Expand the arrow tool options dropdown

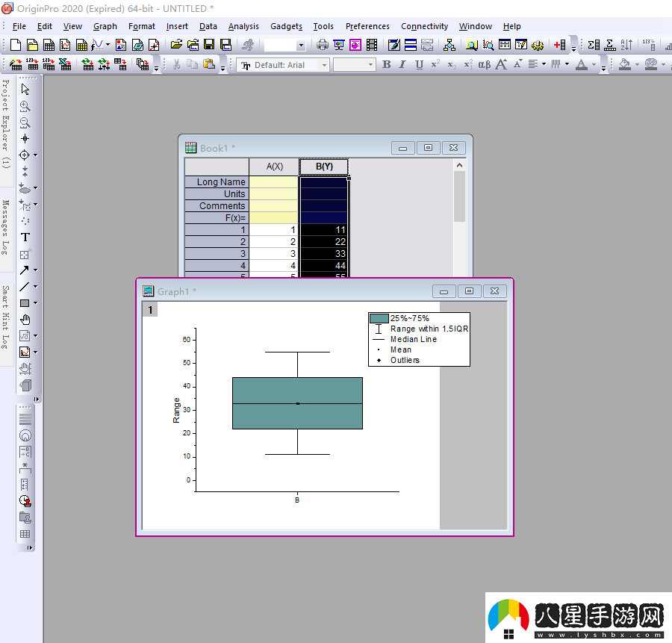tap(35, 270)
